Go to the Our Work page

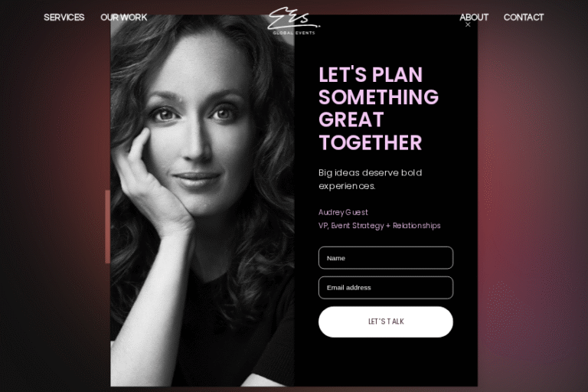(x=124, y=18)
